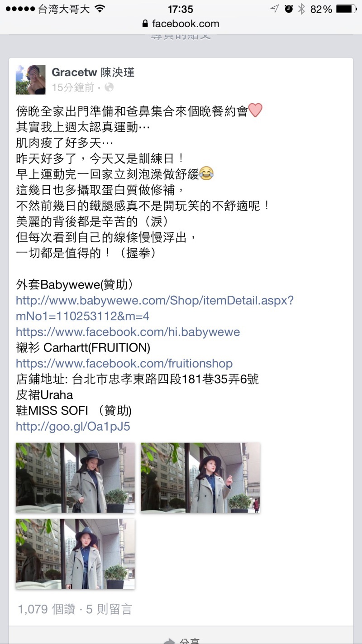Tap the alarm clock status icon
The image size is (362, 644).
point(289,9)
